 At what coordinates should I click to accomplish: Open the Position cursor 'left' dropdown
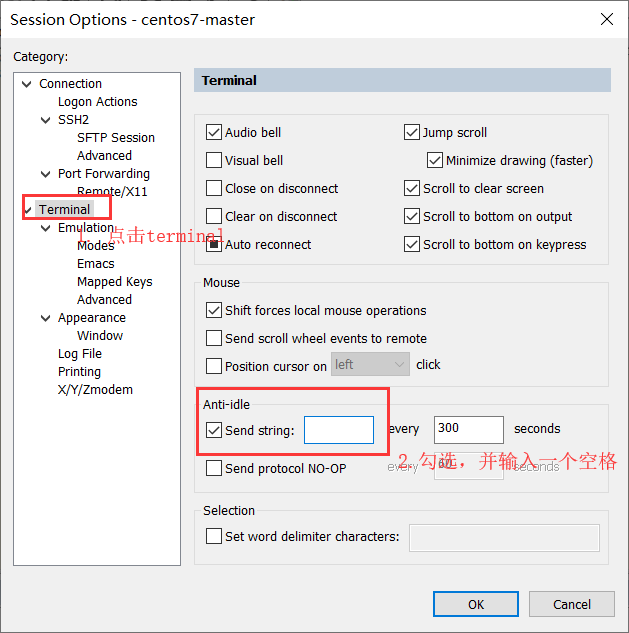(370, 365)
